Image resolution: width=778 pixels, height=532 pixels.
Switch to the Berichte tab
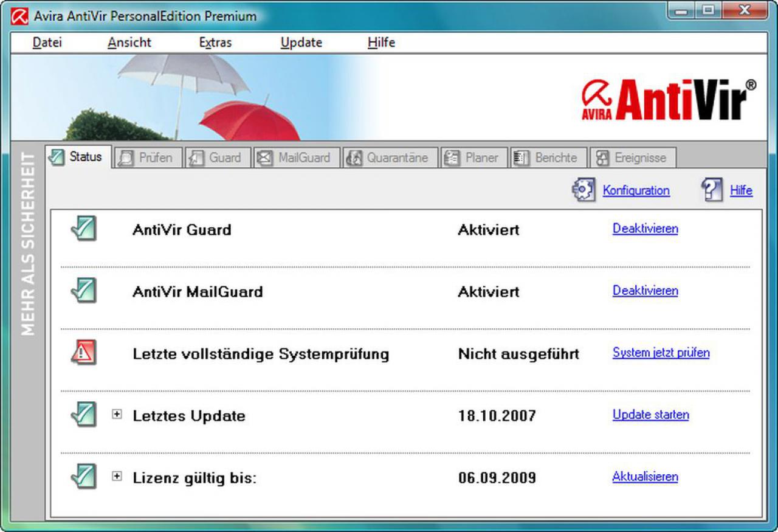point(548,157)
